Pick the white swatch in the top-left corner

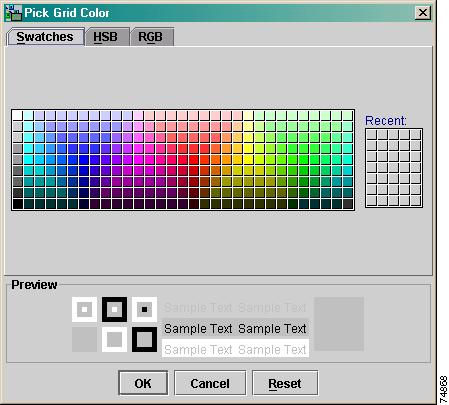17,116
